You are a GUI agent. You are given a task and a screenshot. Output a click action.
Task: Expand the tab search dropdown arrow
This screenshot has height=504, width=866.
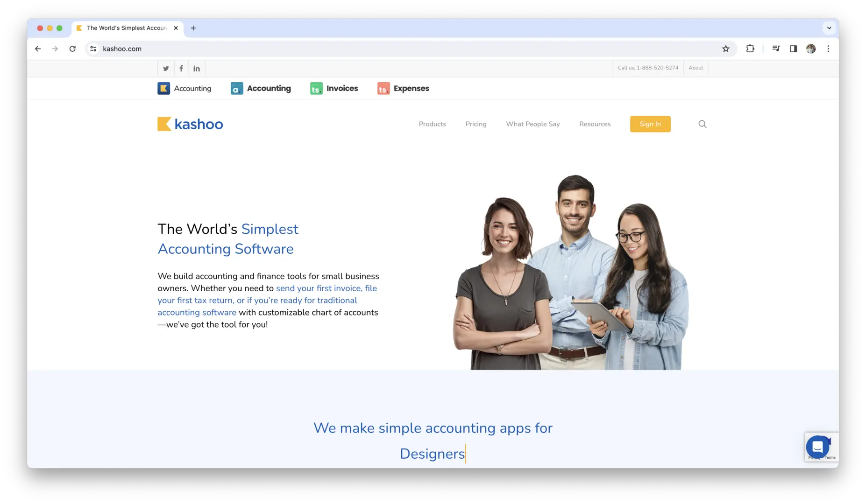click(x=829, y=28)
